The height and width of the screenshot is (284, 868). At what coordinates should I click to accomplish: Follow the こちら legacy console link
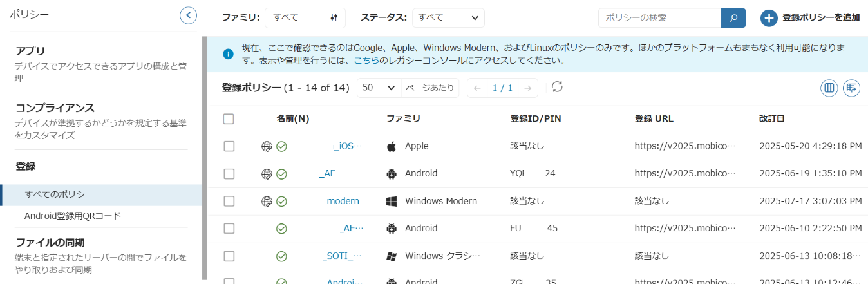[x=366, y=61]
